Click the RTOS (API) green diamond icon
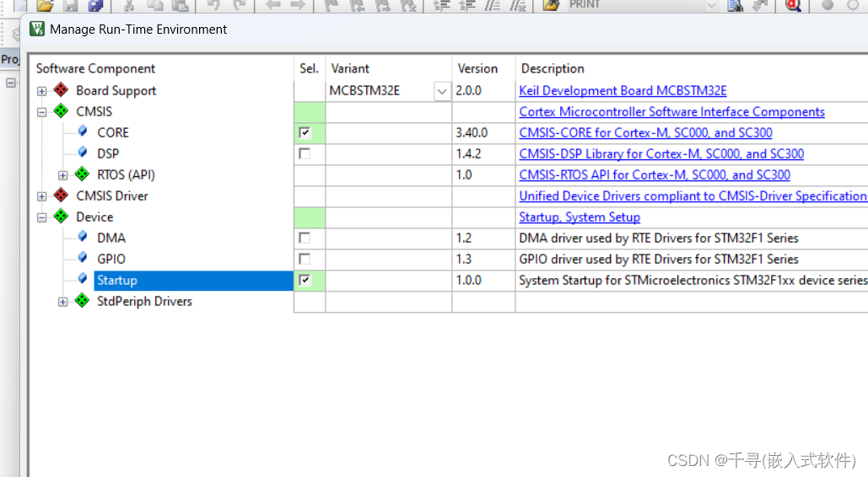Viewport: 868px width, 477px height. coord(82,174)
